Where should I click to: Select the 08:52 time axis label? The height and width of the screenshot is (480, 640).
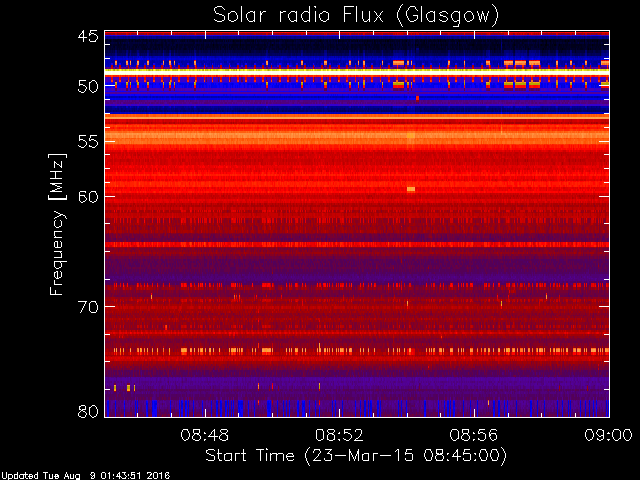339,435
